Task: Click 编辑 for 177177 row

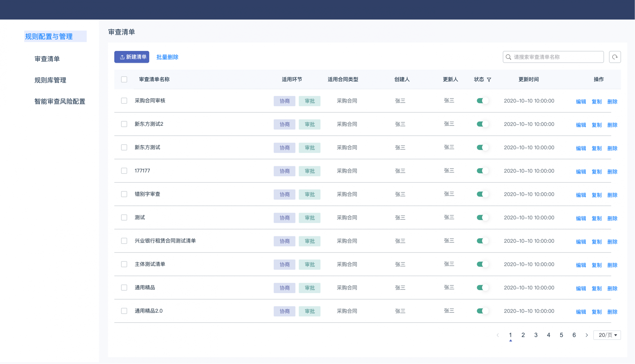Action: point(581,172)
